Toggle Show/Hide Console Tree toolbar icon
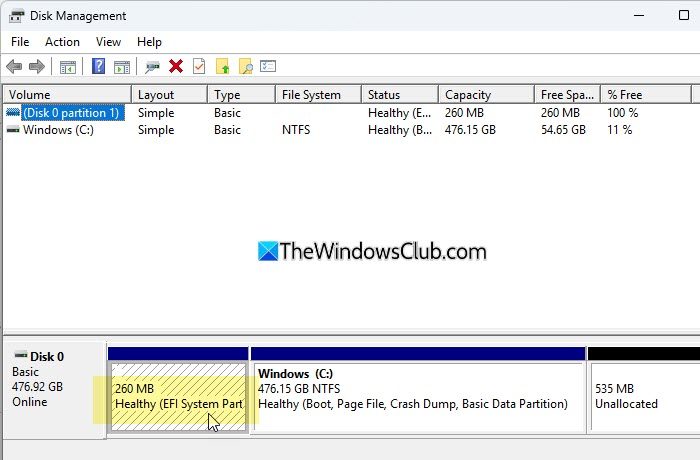700x460 pixels. [x=68, y=67]
